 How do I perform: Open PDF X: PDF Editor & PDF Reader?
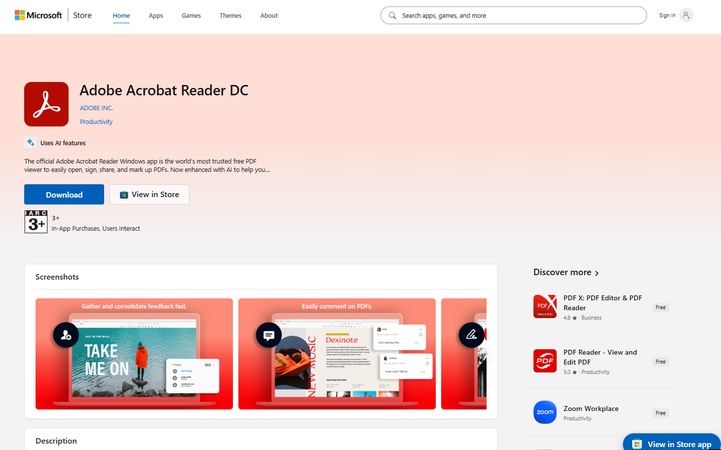tap(603, 302)
